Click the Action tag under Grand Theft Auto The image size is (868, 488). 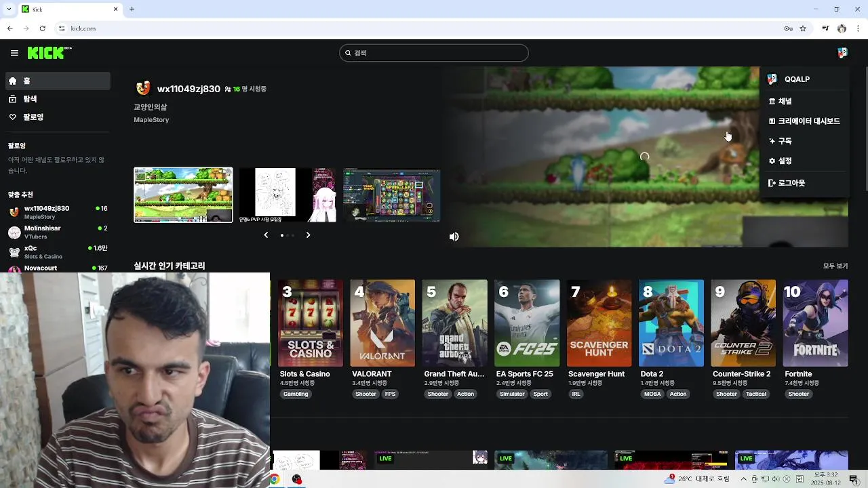pyautogui.click(x=465, y=394)
